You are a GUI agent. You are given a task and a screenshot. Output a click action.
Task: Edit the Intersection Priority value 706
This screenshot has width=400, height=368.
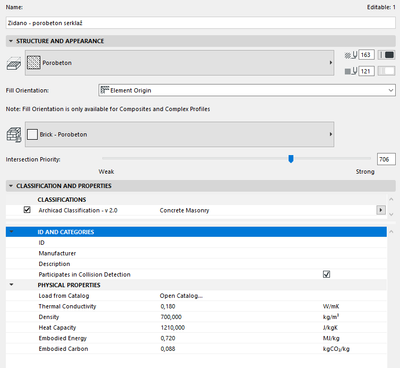click(x=386, y=159)
